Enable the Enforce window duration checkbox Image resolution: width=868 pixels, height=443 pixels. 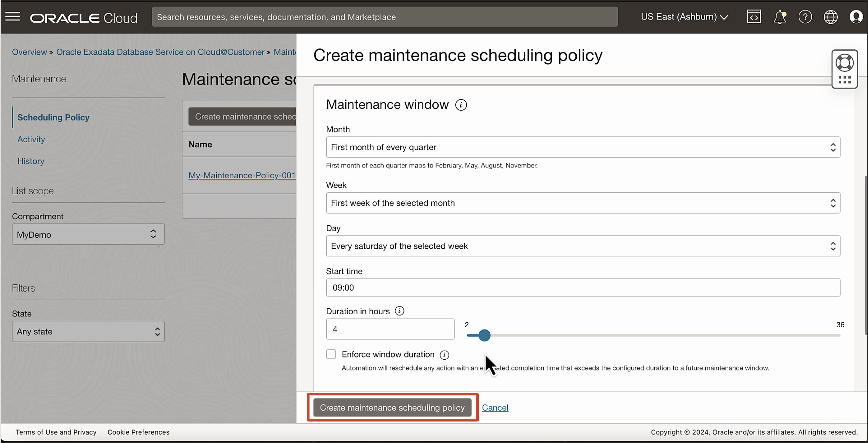(x=331, y=354)
